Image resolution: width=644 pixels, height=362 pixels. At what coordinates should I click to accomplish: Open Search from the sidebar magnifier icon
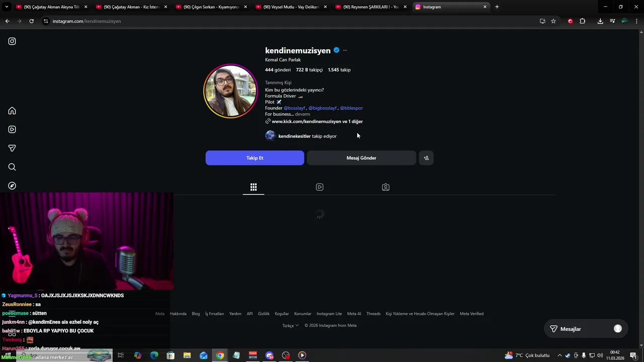tap(12, 167)
